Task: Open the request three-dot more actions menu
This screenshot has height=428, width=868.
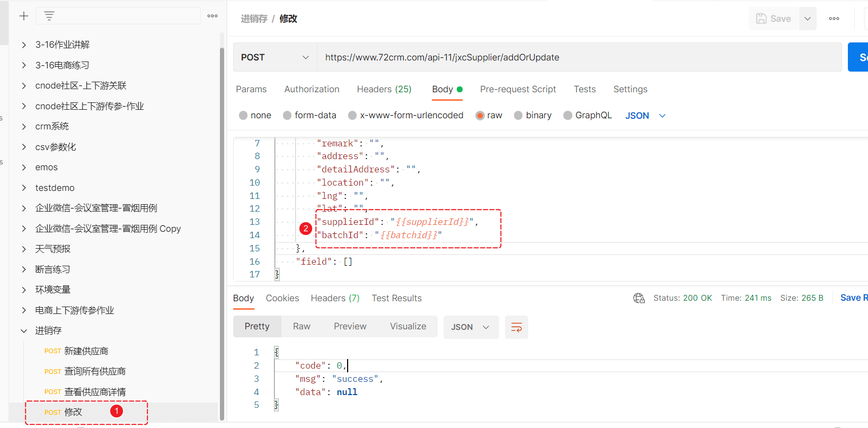Action: coord(834,19)
